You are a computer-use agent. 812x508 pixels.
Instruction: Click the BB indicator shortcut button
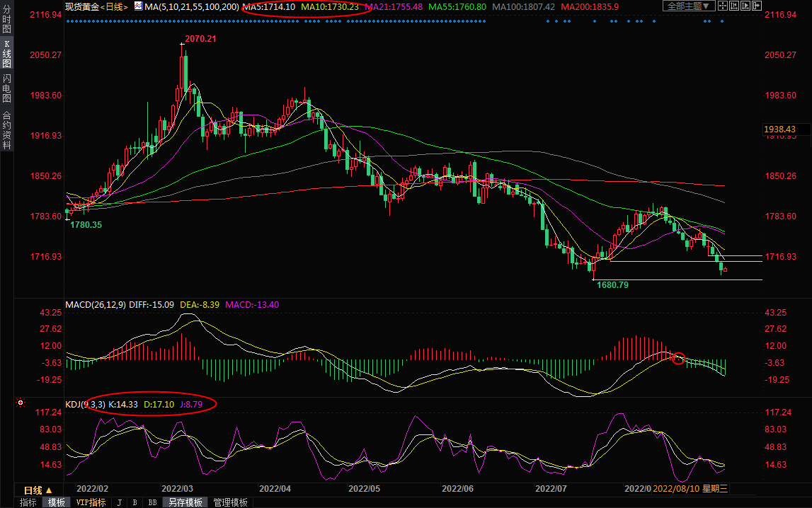[152, 502]
